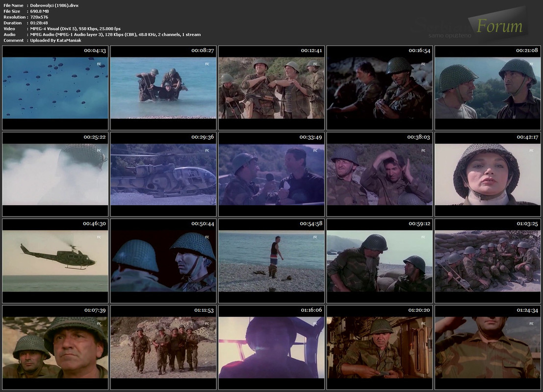Select the soldiers in sea thumbnail at 00:08:27
This screenshot has width=543, height=392.
click(x=163, y=88)
